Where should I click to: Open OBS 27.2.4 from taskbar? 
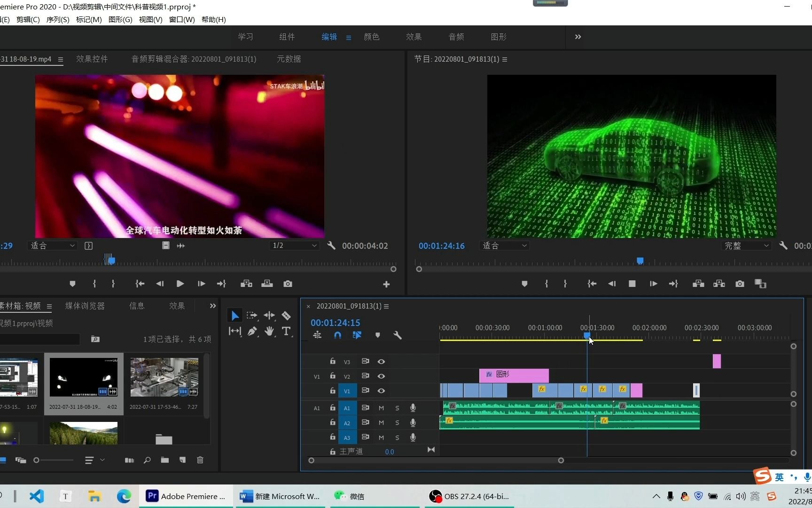[x=469, y=496]
